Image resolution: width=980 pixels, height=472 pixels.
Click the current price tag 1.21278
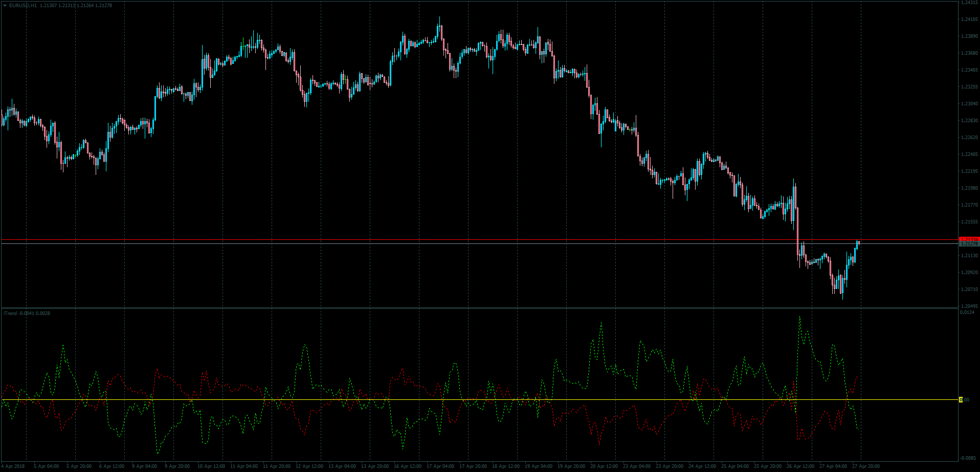point(969,244)
